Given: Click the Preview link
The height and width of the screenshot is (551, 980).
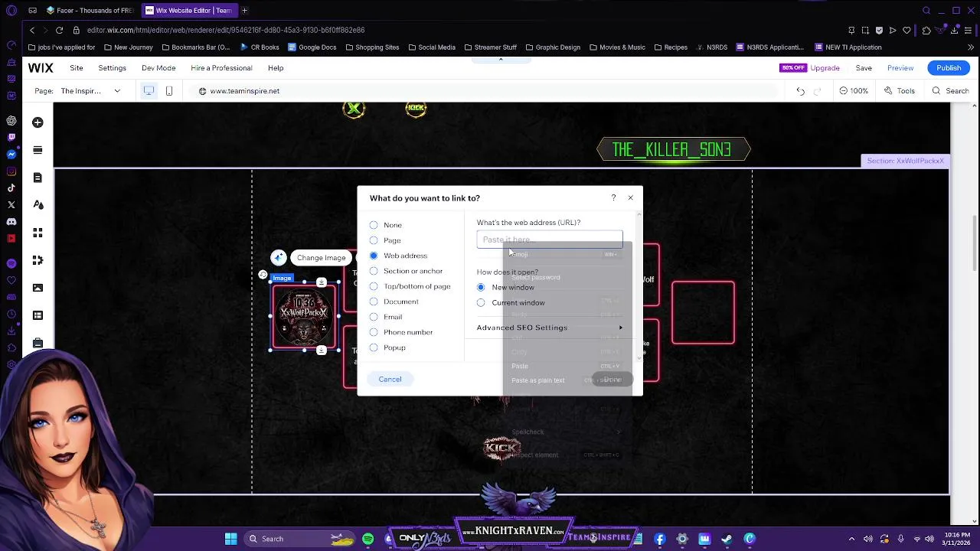Looking at the screenshot, I should click(900, 68).
